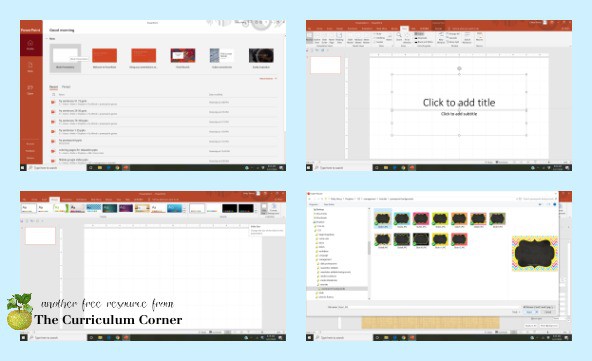Screen dimensions: 592x361
Task: Click the help icon in Insert Picture dialog toolbar
Action: (x=555, y=204)
